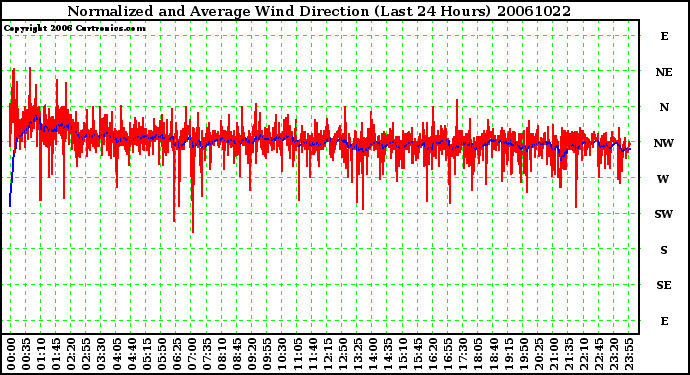Click the 22:45 time label

coord(600,354)
